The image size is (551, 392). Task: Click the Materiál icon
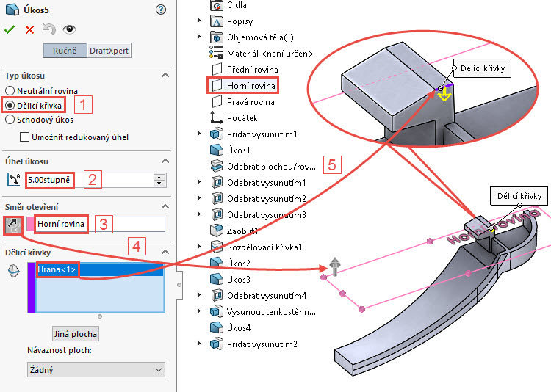[x=216, y=52]
